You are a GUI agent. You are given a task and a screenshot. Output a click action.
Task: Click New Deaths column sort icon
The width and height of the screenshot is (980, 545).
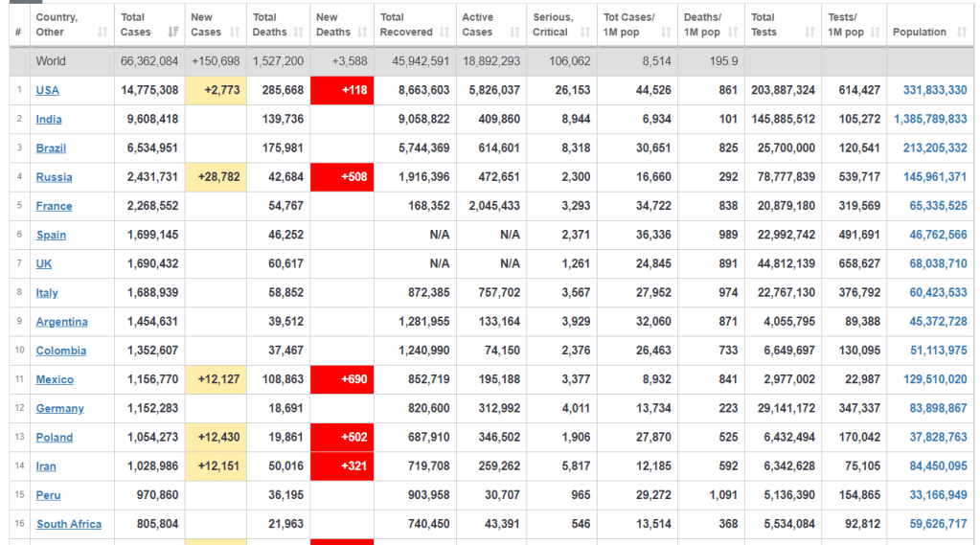point(361,33)
